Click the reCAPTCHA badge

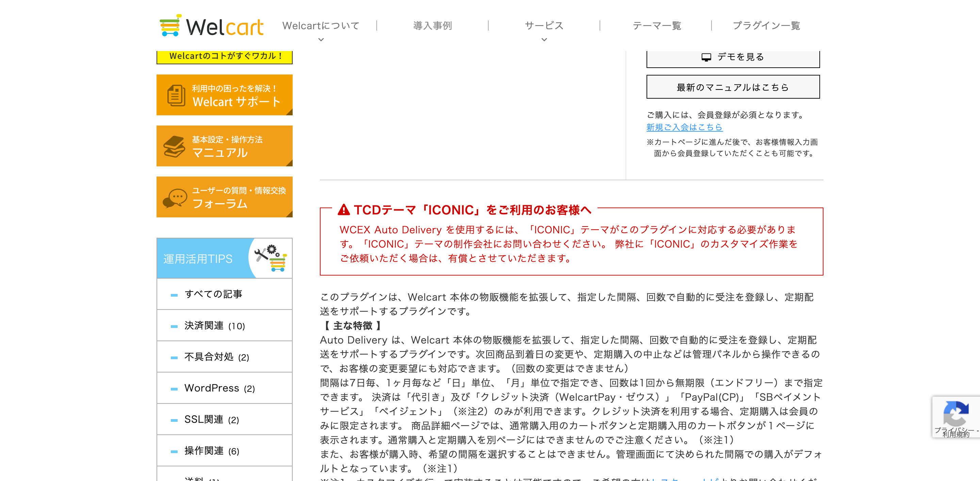click(956, 417)
